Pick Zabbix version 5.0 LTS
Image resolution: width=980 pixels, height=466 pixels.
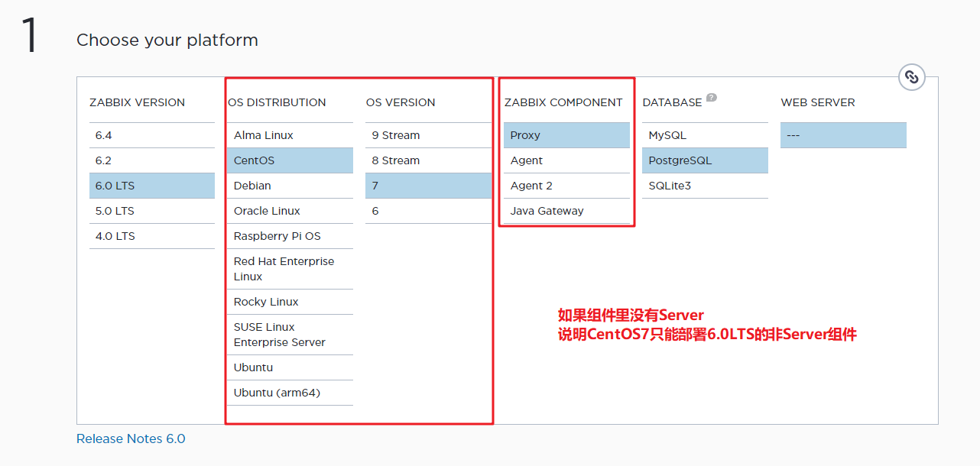click(x=152, y=211)
